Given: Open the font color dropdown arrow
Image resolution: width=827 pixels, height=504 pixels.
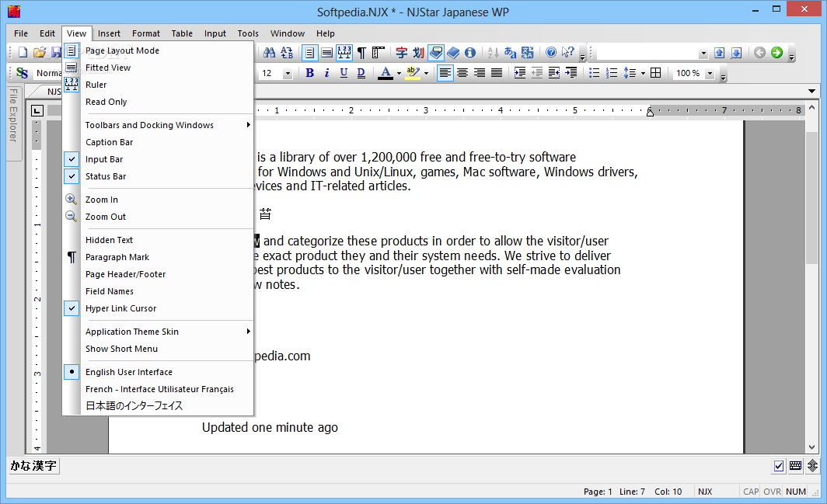Looking at the screenshot, I should tap(399, 73).
